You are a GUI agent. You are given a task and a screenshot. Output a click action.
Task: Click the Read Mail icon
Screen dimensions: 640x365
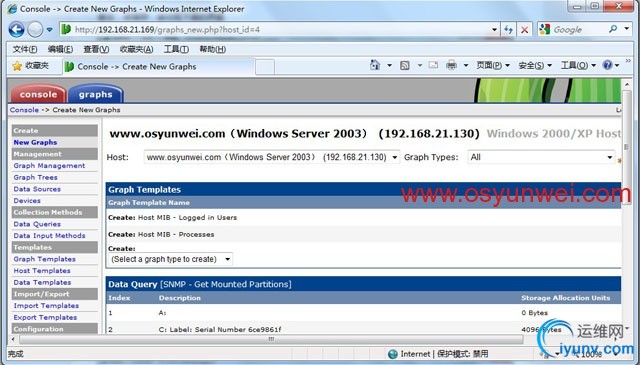pyautogui.click(x=433, y=65)
